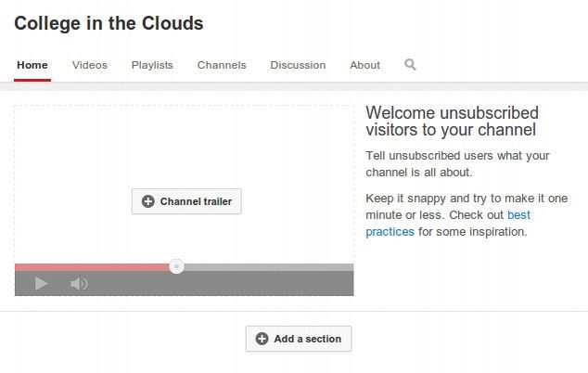Viewport: 588px width, 373px height.
Task: Click the round scrubber handle on the progress bar
Action: tap(176, 267)
